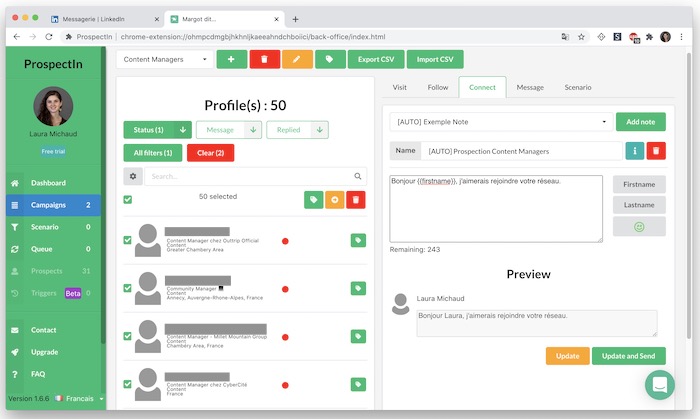Click the orange Update button

point(567,356)
